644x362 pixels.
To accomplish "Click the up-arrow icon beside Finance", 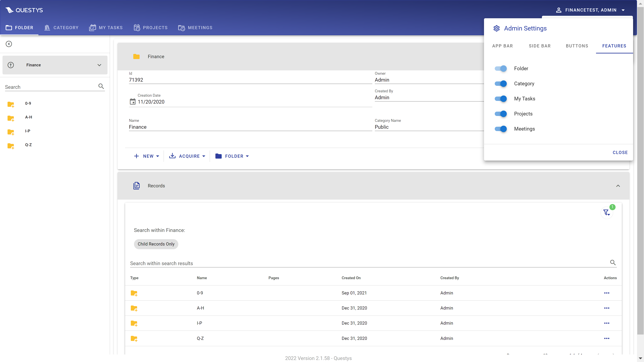I will [11, 65].
